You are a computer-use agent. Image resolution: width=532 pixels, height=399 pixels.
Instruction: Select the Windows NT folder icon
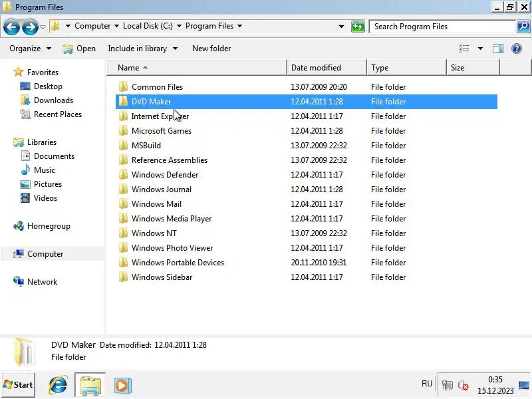[x=123, y=233]
